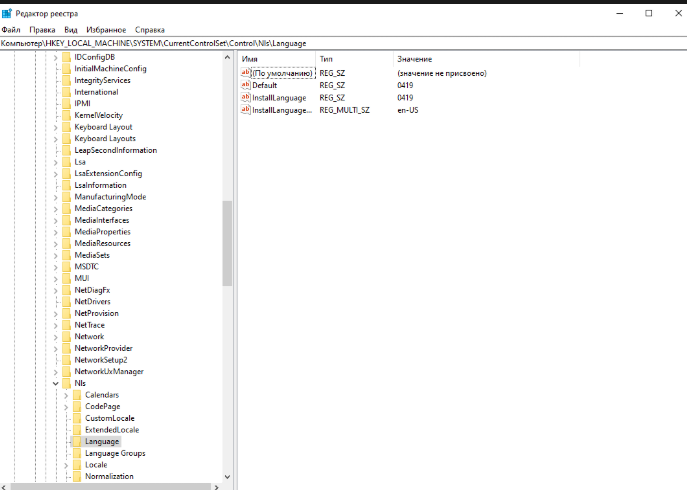Click the horizontal scrollbar right arrow
Viewport: 687px width, 490px height.
pyautogui.click(x=216, y=487)
